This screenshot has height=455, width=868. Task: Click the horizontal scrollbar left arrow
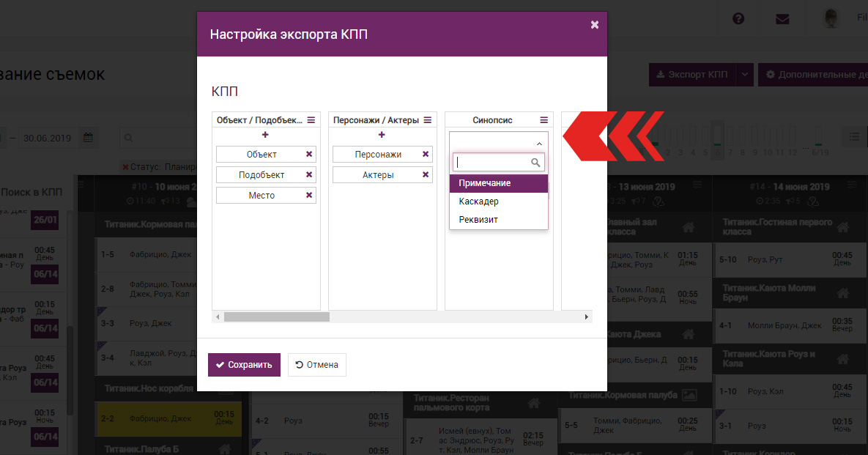tap(218, 317)
